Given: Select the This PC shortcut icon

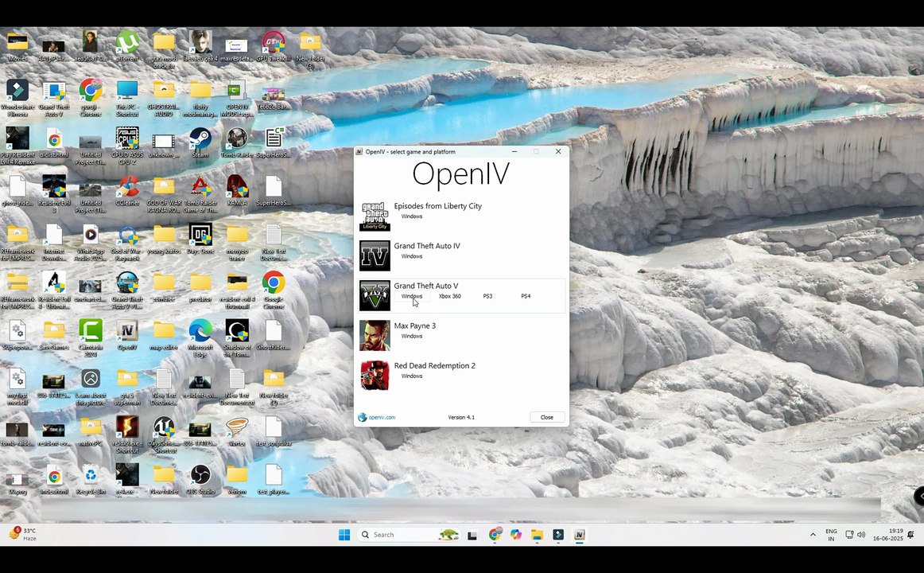Looking at the screenshot, I should (x=127, y=98).
